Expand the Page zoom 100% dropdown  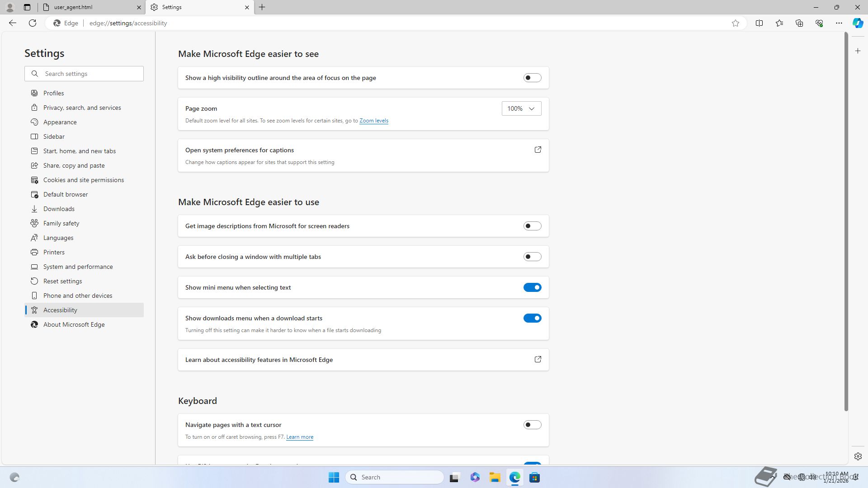521,108
